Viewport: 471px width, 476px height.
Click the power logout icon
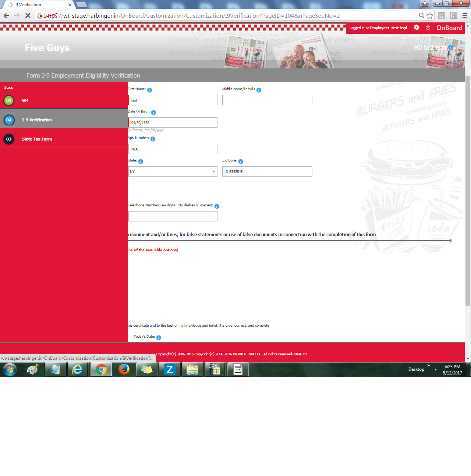(x=428, y=28)
